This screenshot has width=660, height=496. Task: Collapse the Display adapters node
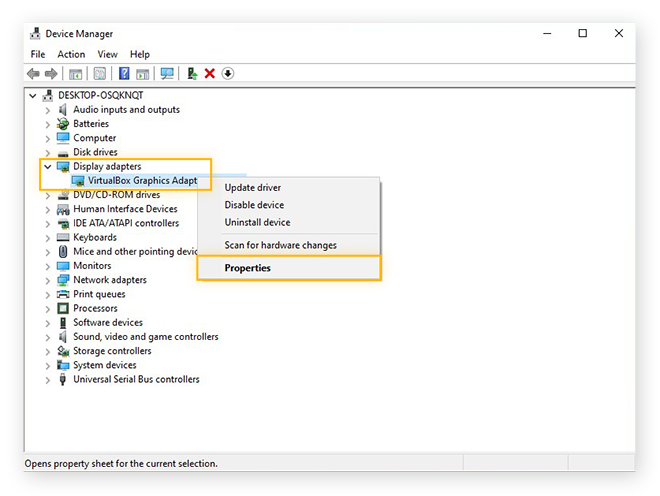(x=48, y=167)
